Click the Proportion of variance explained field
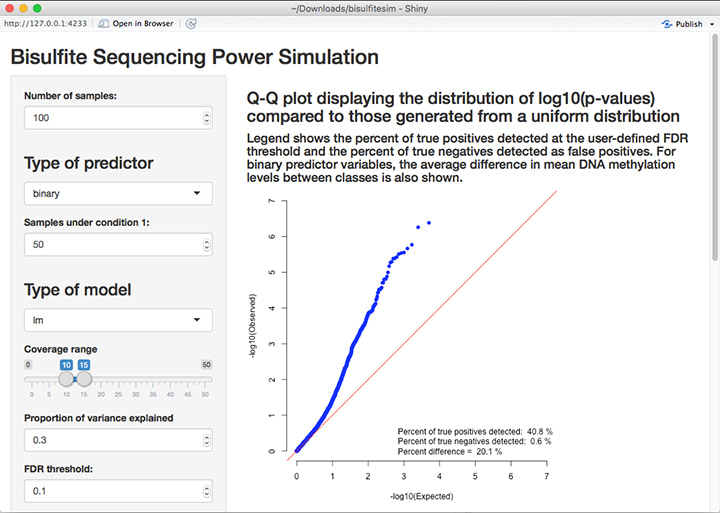This screenshot has width=720, height=513. click(110, 440)
